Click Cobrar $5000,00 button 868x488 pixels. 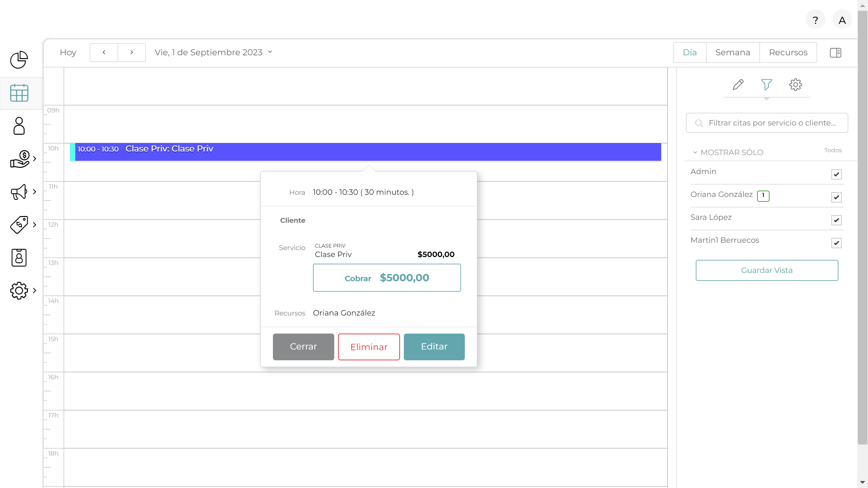(x=387, y=278)
